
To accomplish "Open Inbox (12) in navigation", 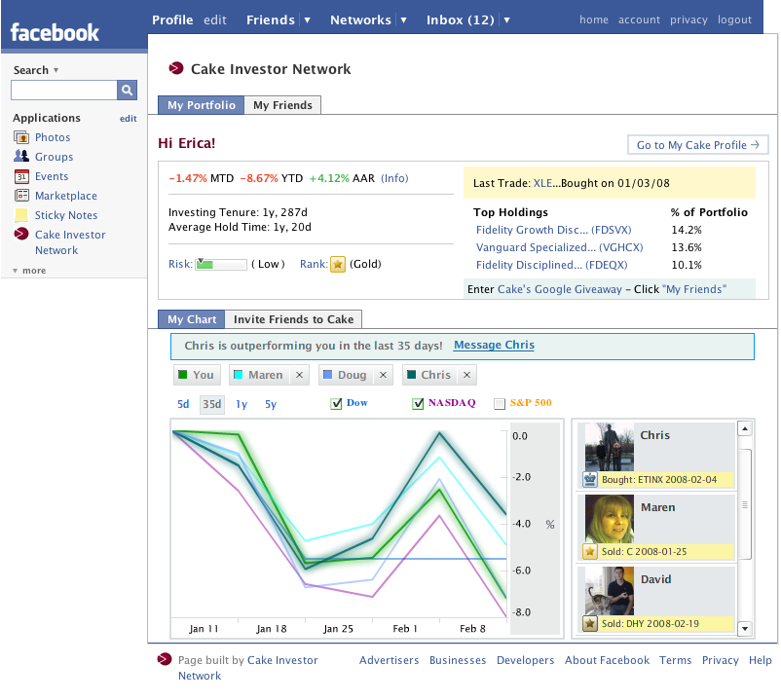I will tap(461, 19).
